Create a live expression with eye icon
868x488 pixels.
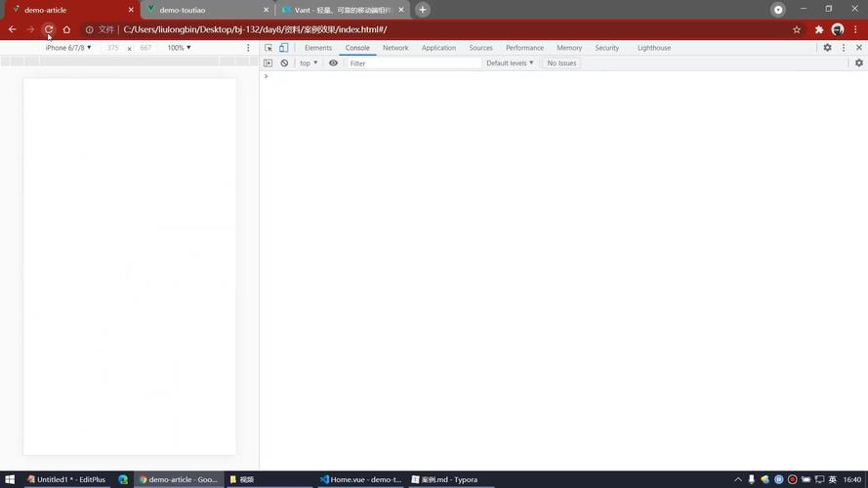pos(333,63)
